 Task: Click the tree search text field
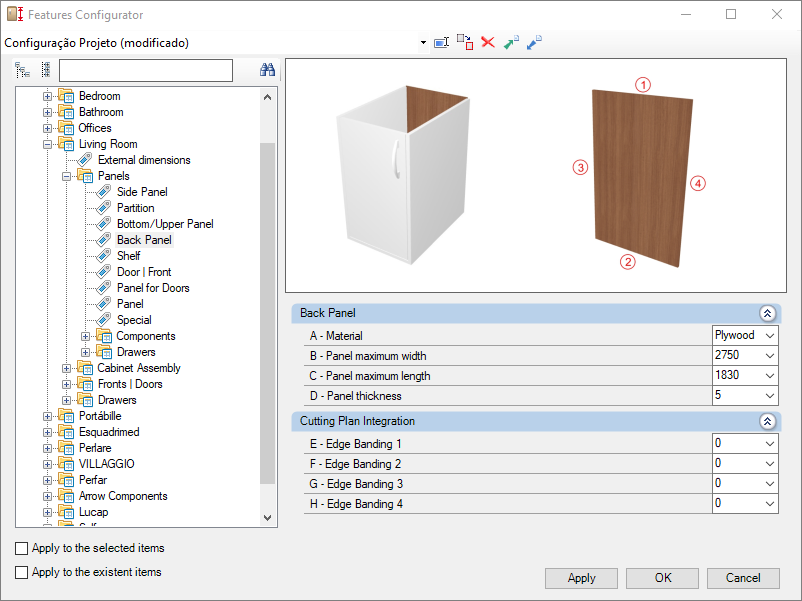(146, 70)
